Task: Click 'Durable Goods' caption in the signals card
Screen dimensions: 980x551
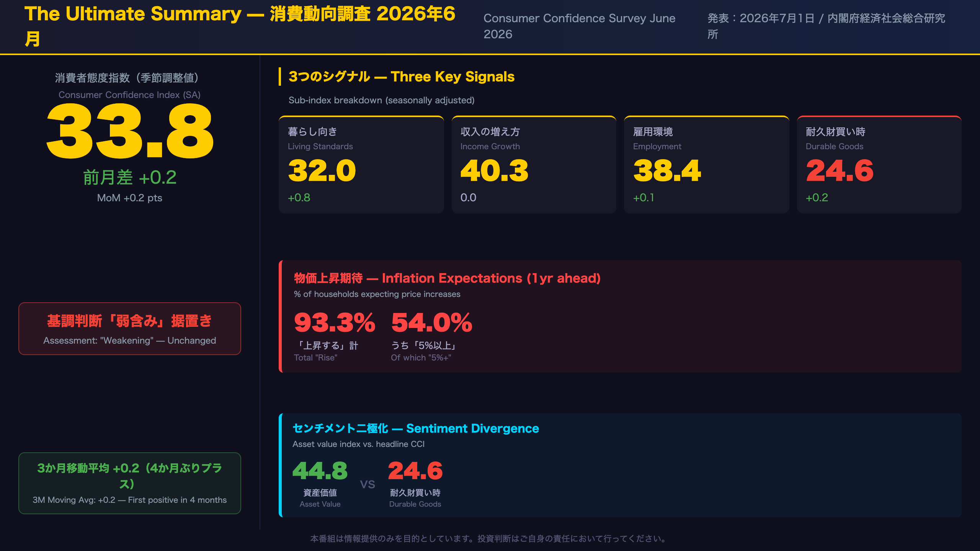Action: pos(835,147)
